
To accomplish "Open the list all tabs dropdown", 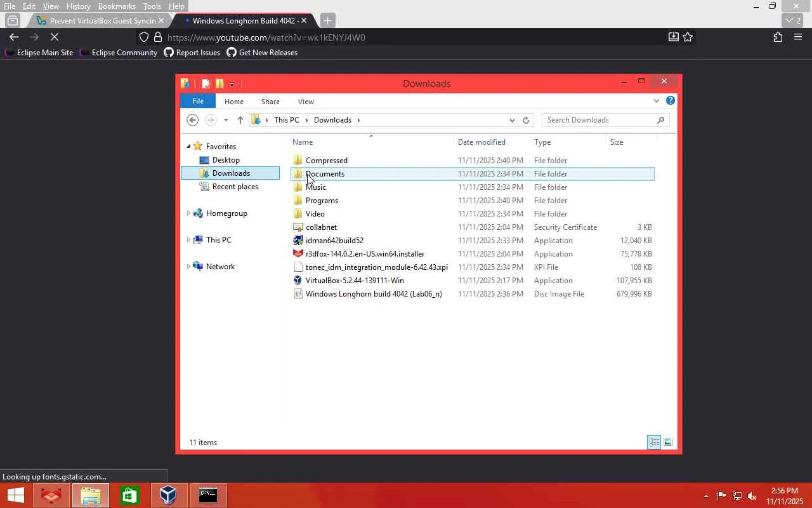I will pos(793,20).
